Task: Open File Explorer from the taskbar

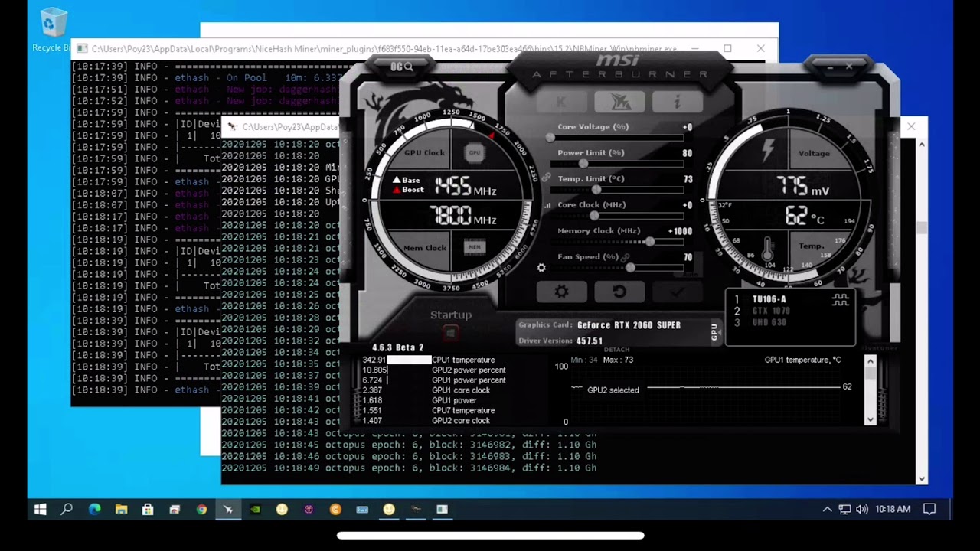Action: click(121, 509)
